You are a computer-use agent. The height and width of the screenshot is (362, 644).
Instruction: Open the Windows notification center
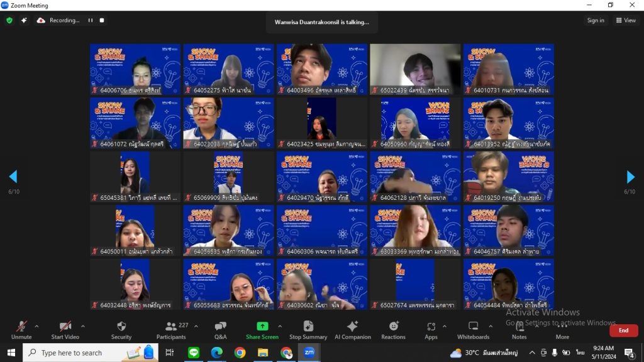[629, 353]
